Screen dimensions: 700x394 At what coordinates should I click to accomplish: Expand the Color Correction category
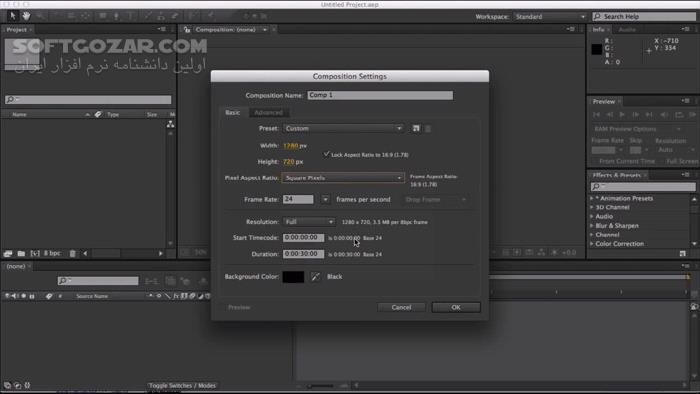pos(592,244)
